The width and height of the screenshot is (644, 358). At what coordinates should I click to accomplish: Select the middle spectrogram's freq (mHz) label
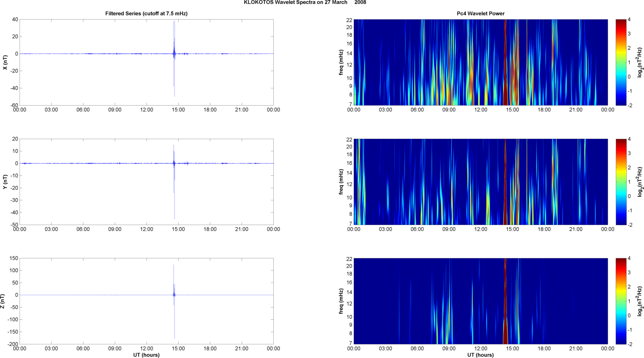[341, 182]
